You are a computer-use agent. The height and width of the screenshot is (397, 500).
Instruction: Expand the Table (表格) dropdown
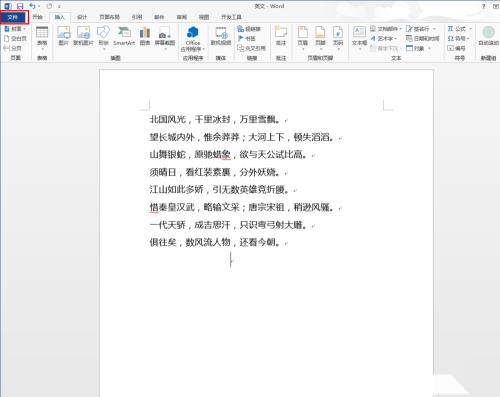[42, 38]
